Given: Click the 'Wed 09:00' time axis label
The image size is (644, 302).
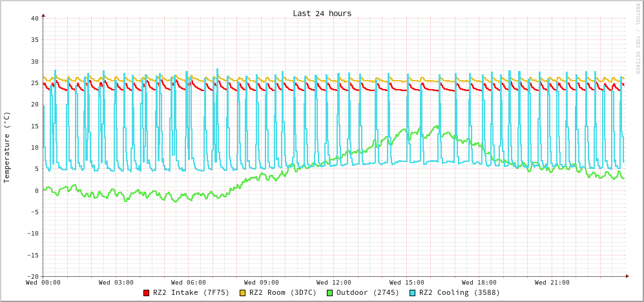Looking at the screenshot, I should (261, 282).
